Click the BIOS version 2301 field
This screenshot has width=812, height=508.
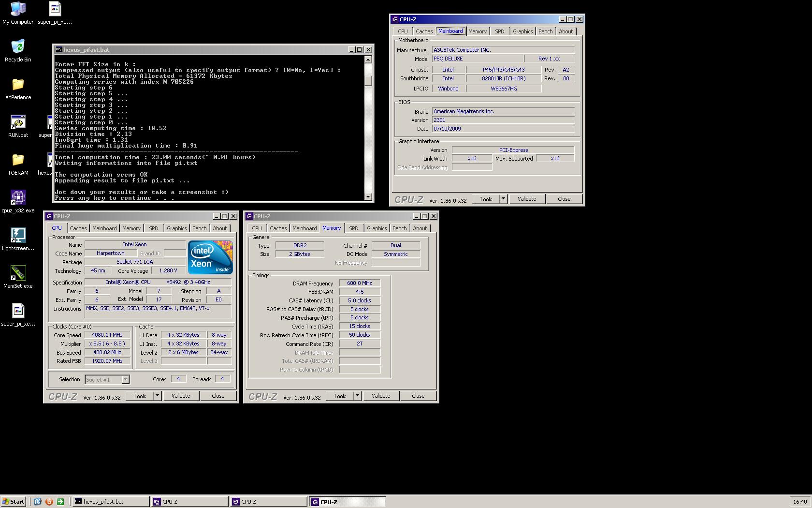503,120
